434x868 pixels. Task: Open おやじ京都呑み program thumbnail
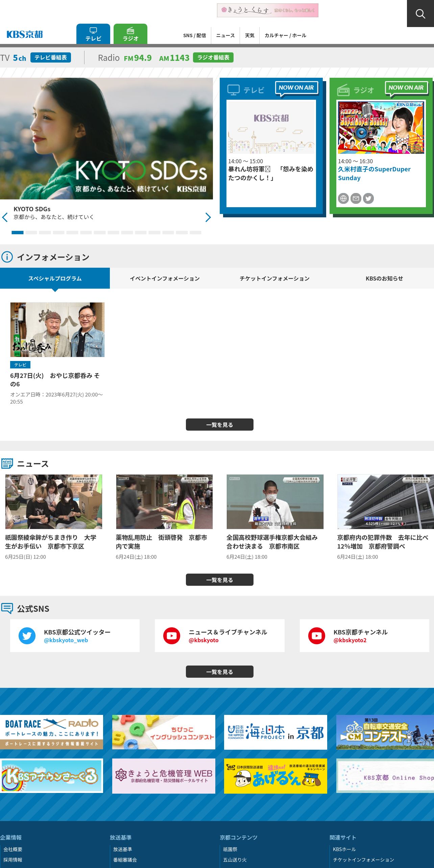click(x=57, y=330)
